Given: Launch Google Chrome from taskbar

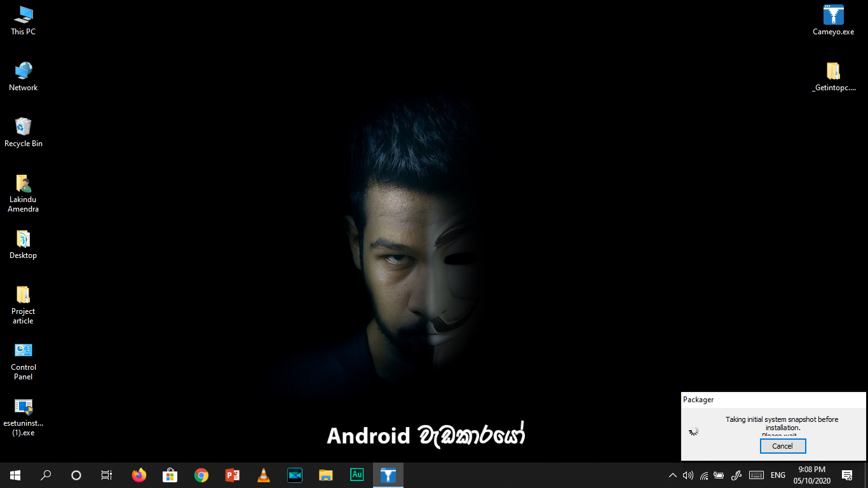Looking at the screenshot, I should [x=201, y=475].
